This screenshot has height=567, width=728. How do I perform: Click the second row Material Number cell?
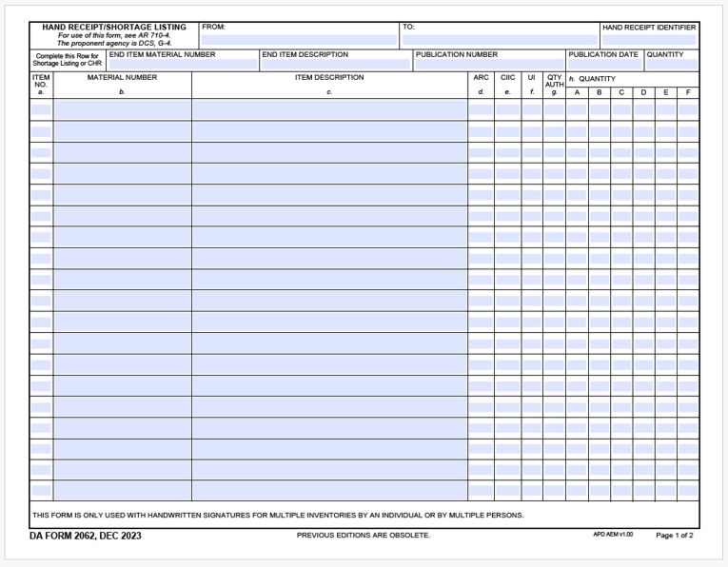122,131
